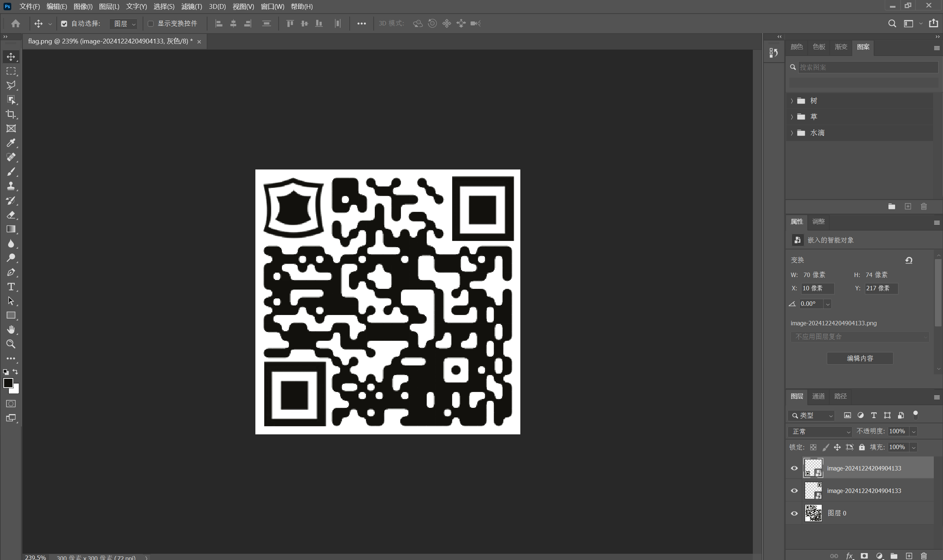Click the share icon at top right

pos(933,23)
